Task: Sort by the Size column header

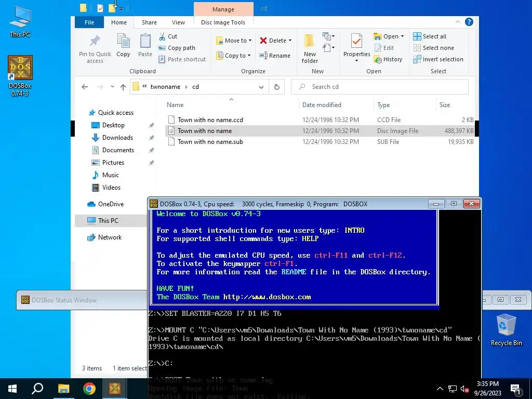Action: click(445, 105)
